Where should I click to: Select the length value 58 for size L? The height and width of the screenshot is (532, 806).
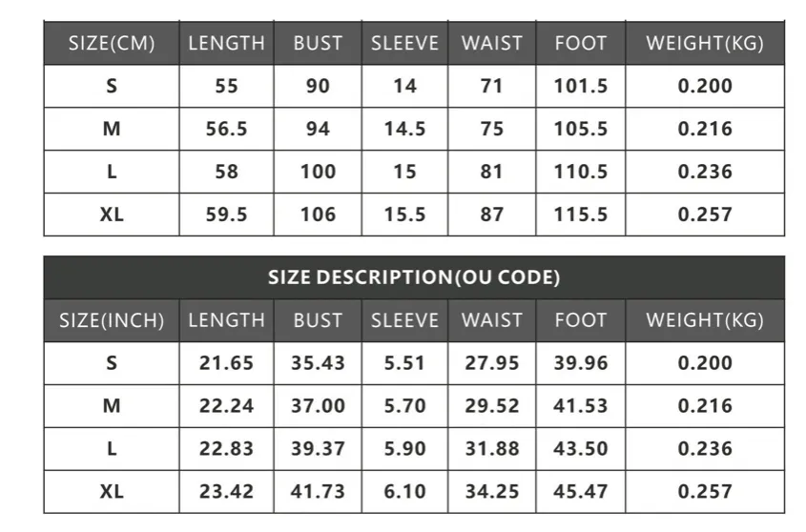(226, 172)
